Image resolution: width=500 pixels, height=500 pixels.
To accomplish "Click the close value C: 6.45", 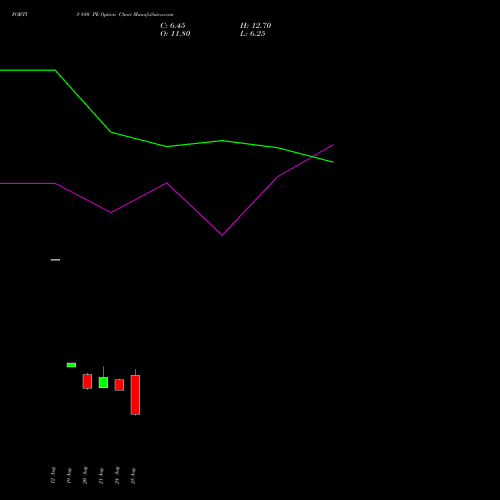I will coord(173,26).
